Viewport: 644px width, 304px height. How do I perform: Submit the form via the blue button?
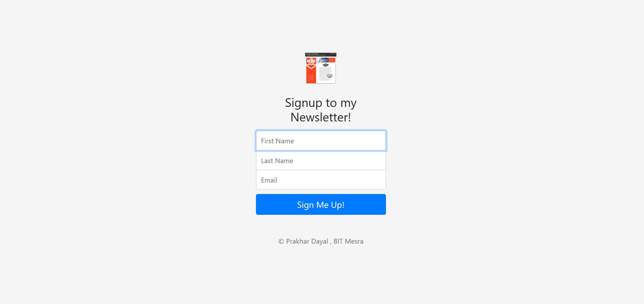(321, 204)
